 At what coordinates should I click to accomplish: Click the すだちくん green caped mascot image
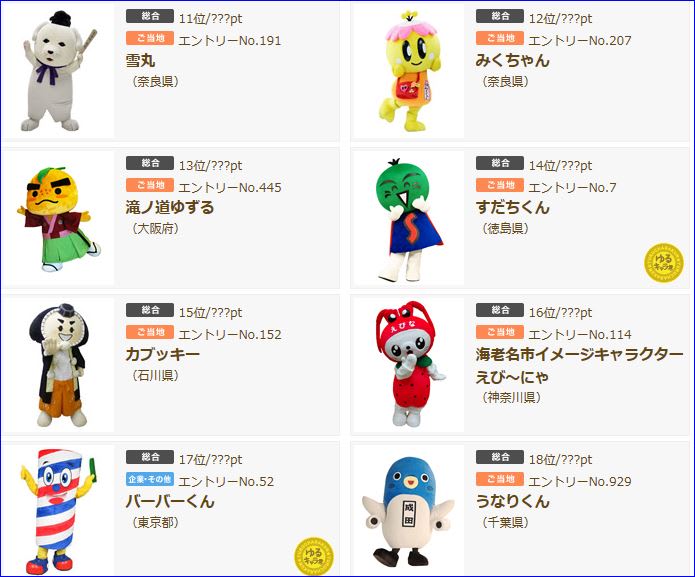409,218
